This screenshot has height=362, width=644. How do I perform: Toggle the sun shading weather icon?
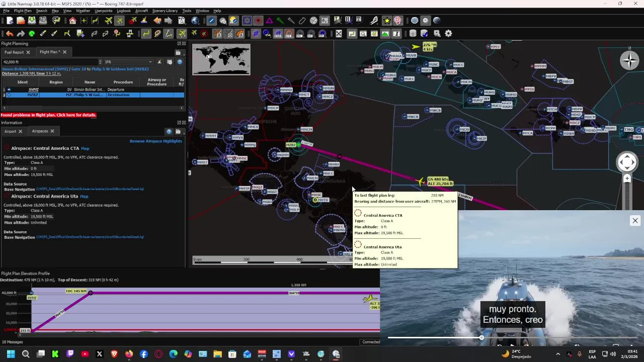point(234,21)
